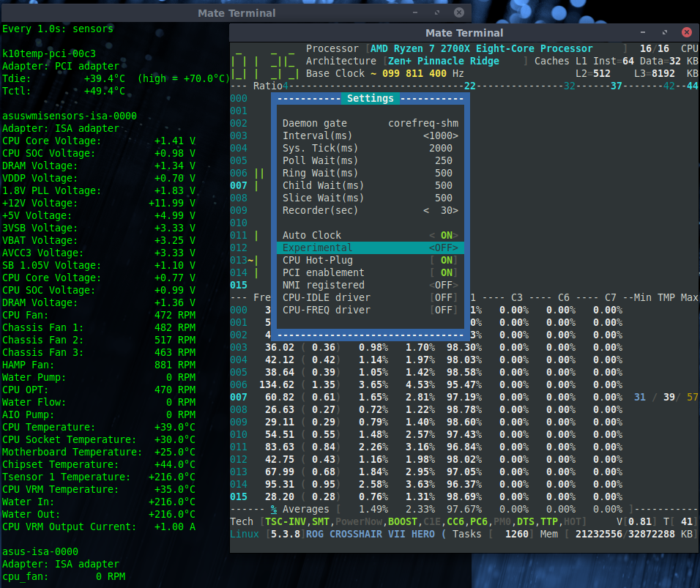Click the PC6 technology flag
This screenshot has height=588, width=700.
[479, 521]
